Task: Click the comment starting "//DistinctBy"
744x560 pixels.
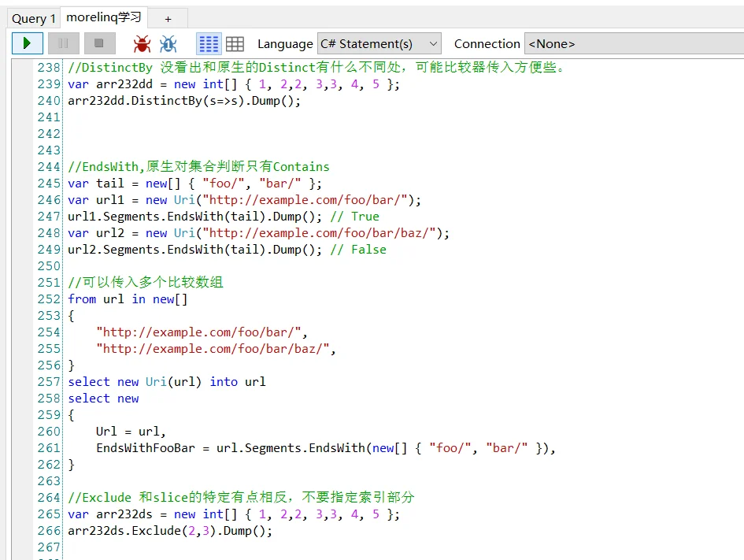Action: tap(316, 68)
